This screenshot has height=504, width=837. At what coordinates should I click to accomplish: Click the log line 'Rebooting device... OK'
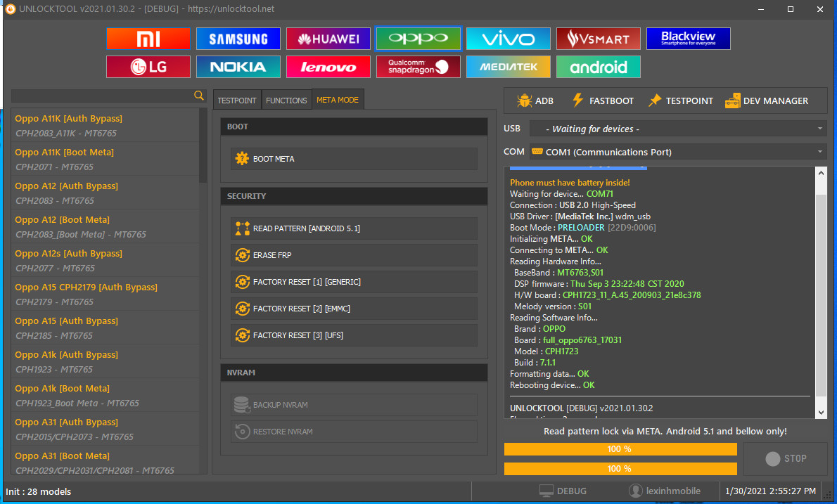[x=552, y=385]
